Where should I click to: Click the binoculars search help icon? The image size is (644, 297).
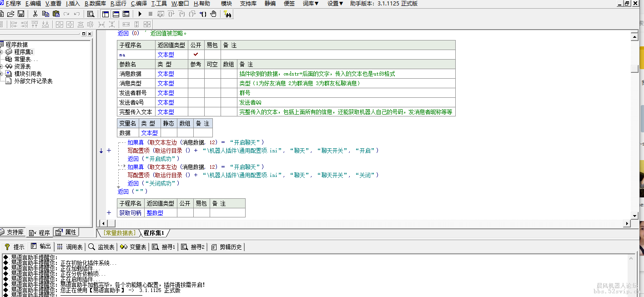point(228,14)
